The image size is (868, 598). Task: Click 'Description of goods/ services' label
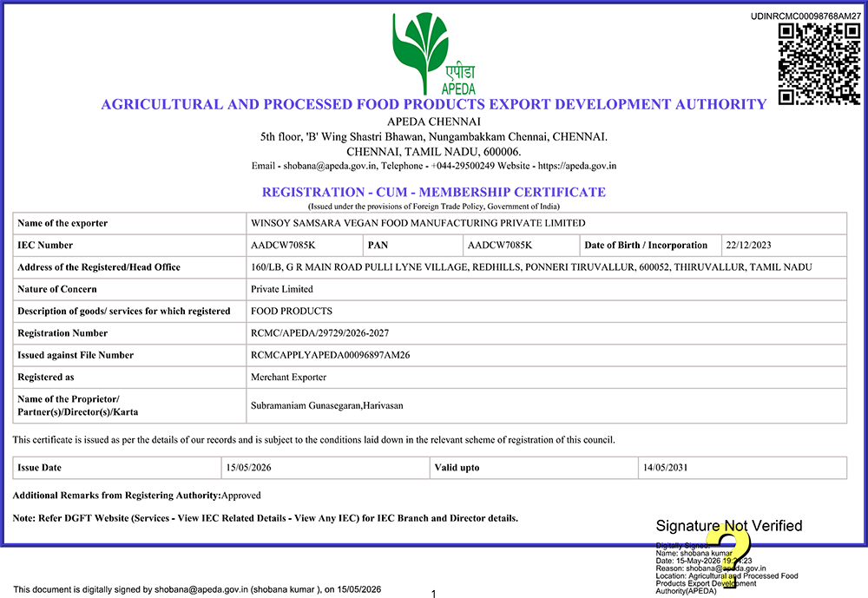[x=123, y=312]
